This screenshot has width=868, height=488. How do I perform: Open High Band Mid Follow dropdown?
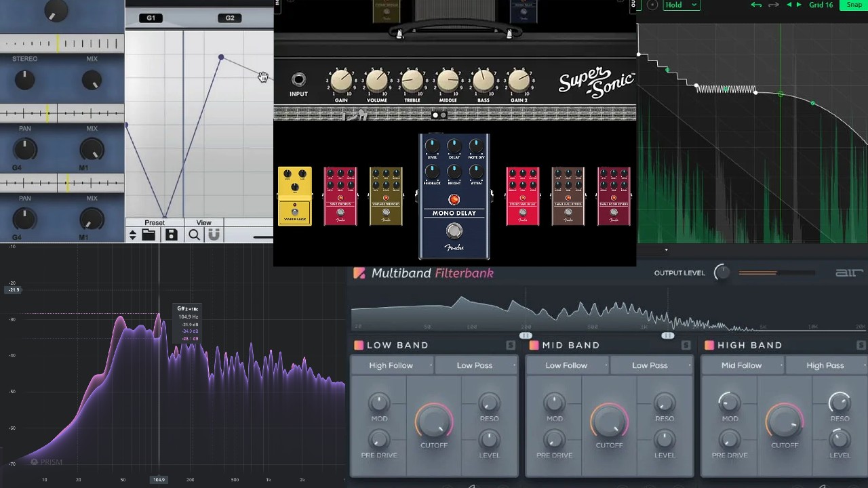(743, 365)
